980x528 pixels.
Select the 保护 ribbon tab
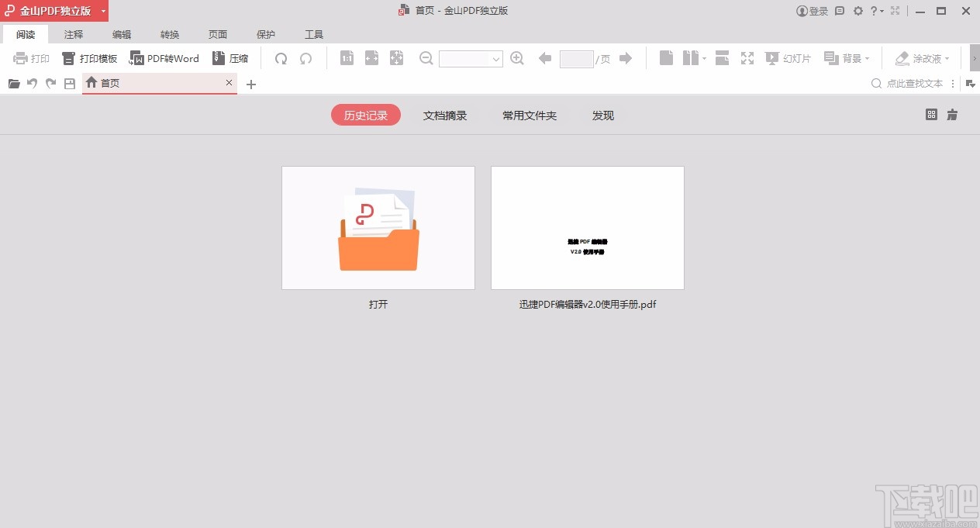point(266,34)
